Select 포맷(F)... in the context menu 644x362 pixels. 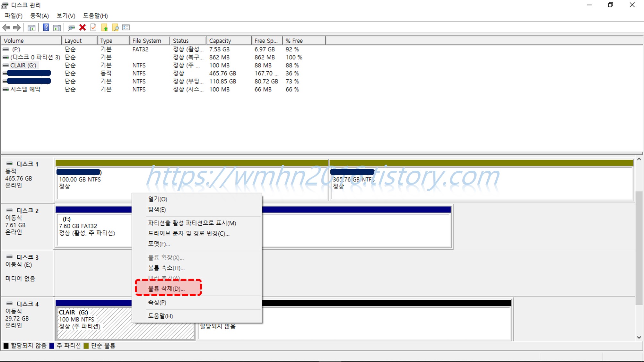[159, 244]
